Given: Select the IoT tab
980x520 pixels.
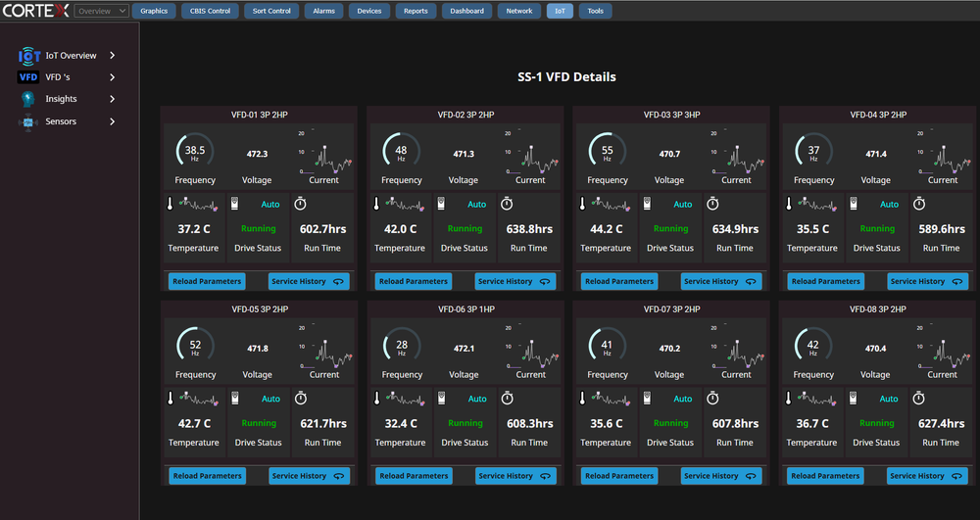Looking at the screenshot, I should coord(560,11).
